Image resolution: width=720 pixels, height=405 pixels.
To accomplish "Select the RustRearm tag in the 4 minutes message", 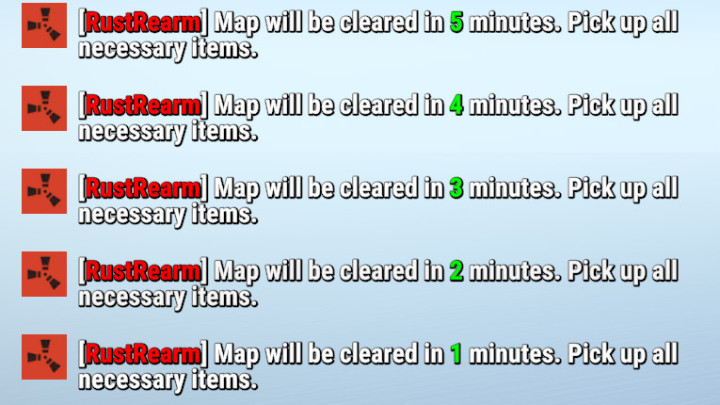I will point(143,106).
